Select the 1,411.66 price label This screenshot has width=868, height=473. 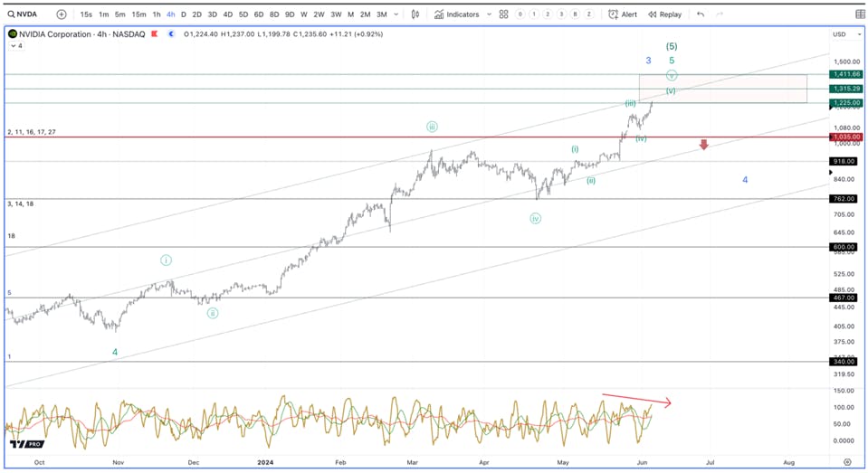click(846, 74)
